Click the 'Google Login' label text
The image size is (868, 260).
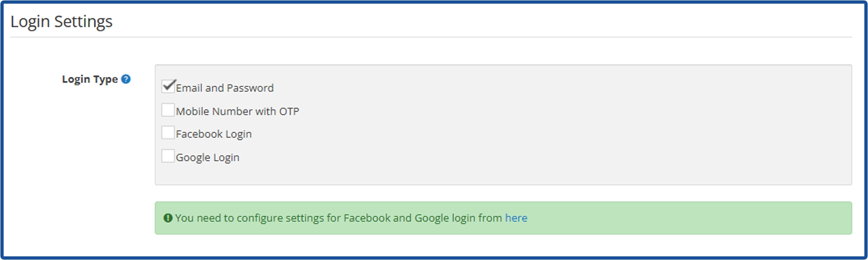[208, 157]
